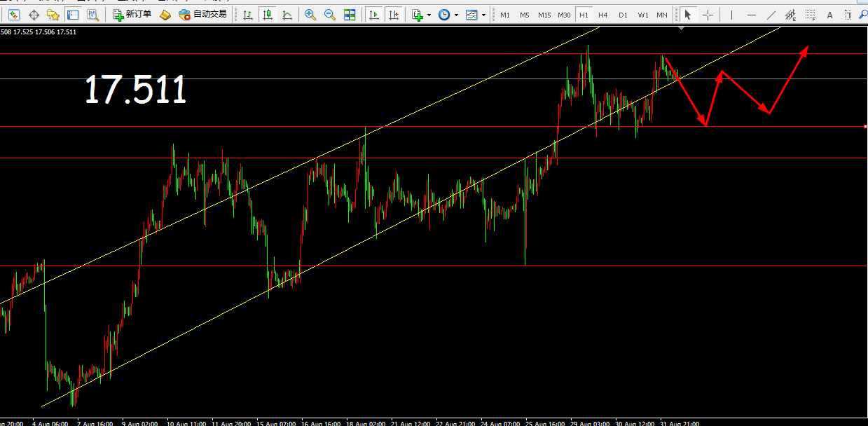Toggle the 自动交易 auto trading button
868x426 pixels.
[204, 15]
